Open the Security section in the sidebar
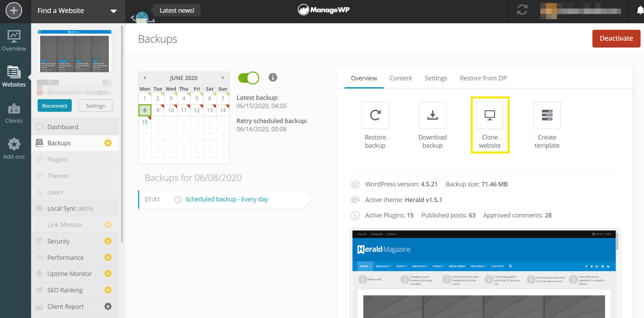644x318 pixels. point(58,241)
